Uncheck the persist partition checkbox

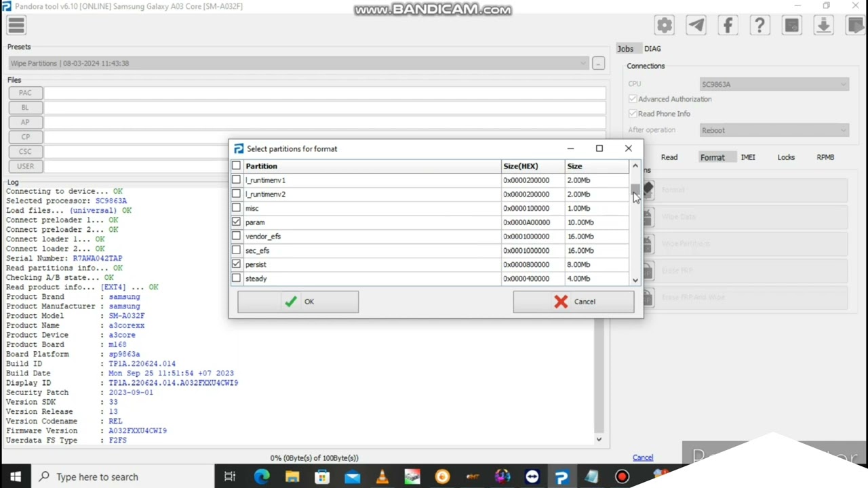coord(236,264)
